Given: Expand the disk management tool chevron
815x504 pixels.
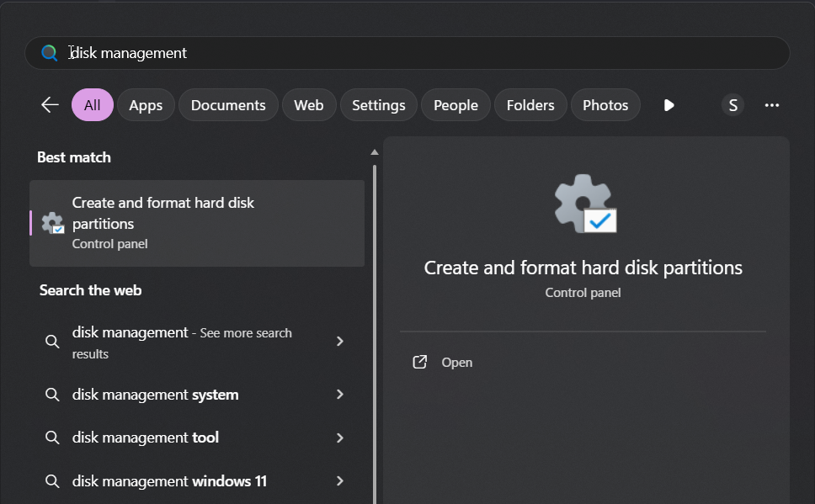Looking at the screenshot, I should click(340, 438).
